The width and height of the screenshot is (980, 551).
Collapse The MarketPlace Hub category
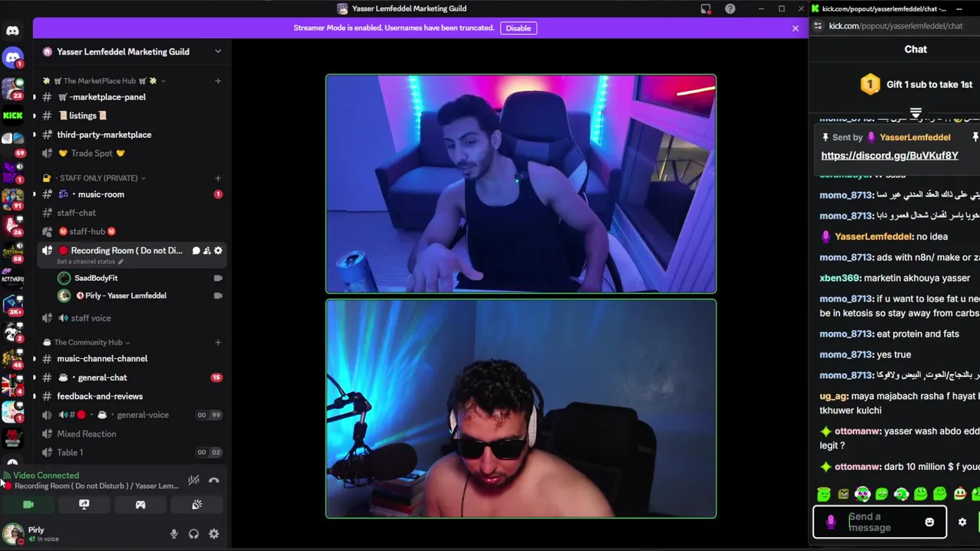(x=105, y=80)
